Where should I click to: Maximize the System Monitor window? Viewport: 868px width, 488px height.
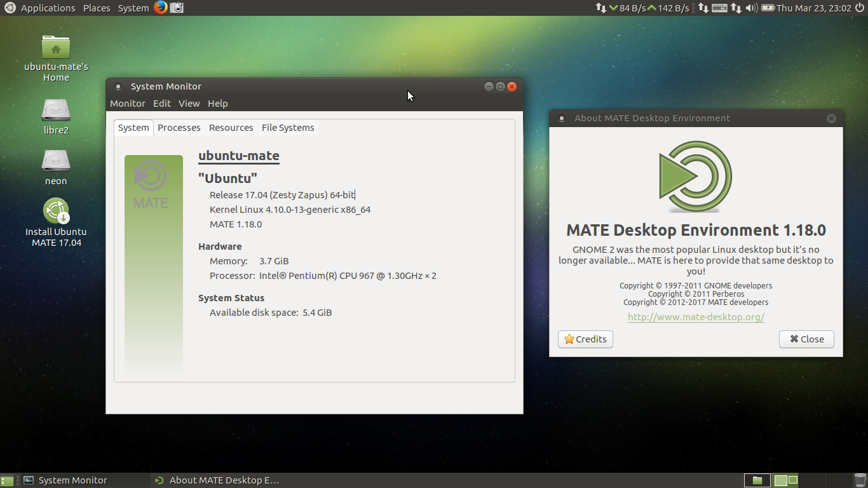click(500, 86)
